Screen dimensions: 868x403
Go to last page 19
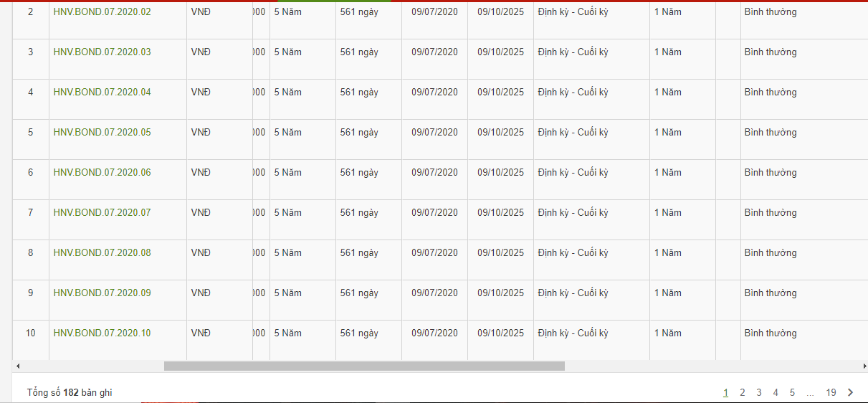pos(831,392)
